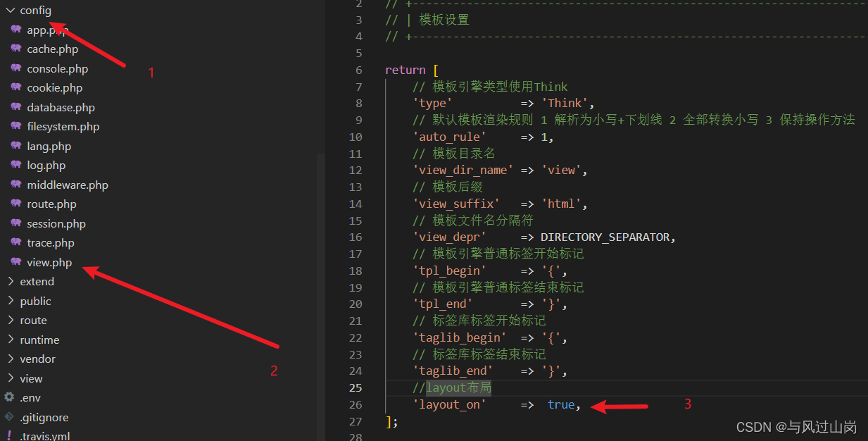Click the 'layout_on' key
868x441 pixels.
450,404
